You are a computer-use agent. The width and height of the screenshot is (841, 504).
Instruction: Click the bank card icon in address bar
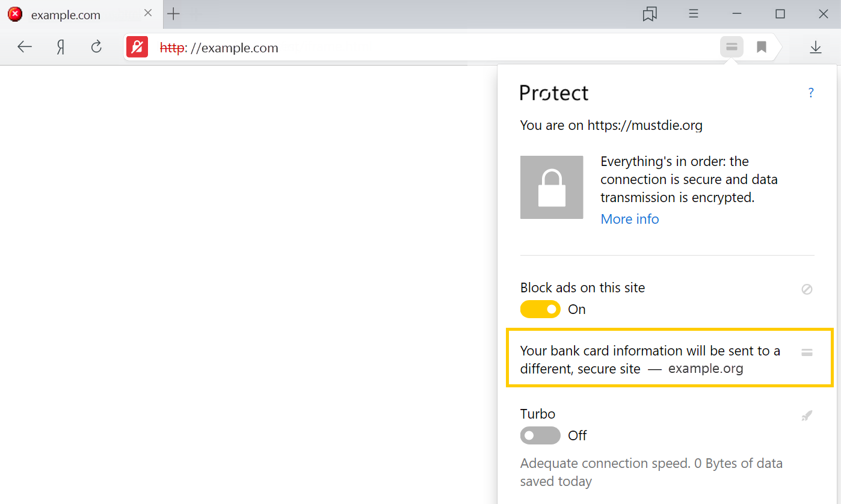(732, 47)
